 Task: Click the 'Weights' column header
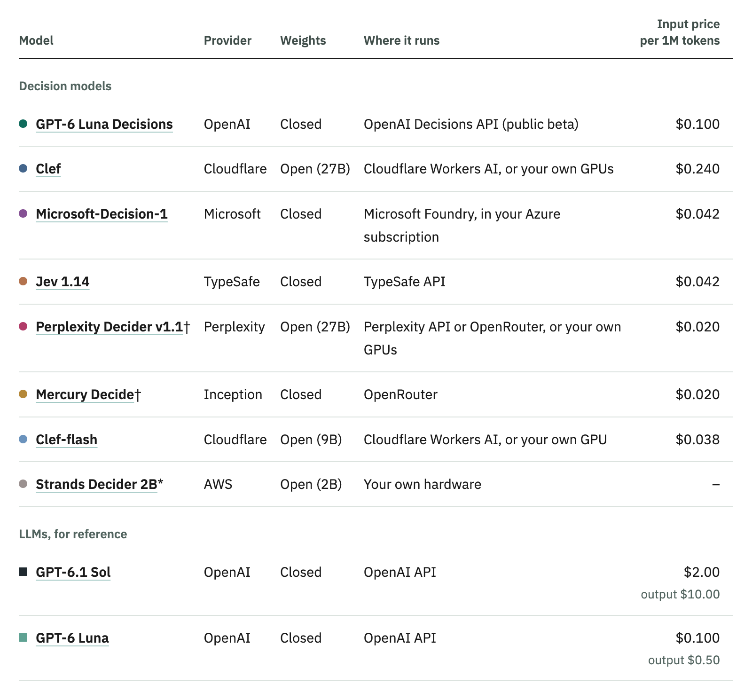pos(303,40)
